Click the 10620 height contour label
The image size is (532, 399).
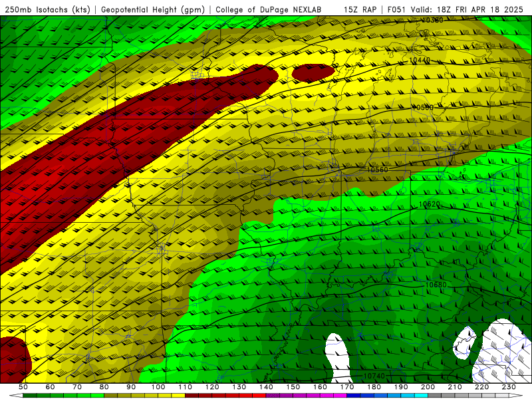coord(429,204)
